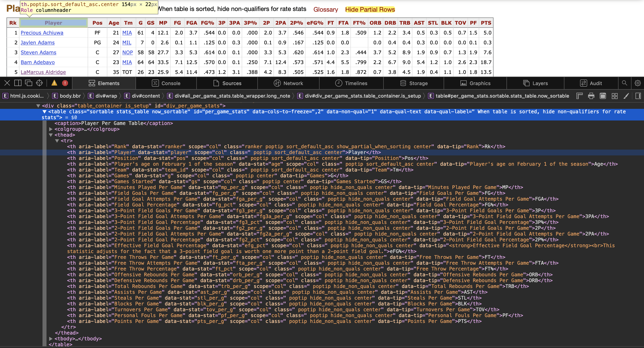Detach the inspector into a separate window
This screenshot has width=644, height=348.
[28, 83]
